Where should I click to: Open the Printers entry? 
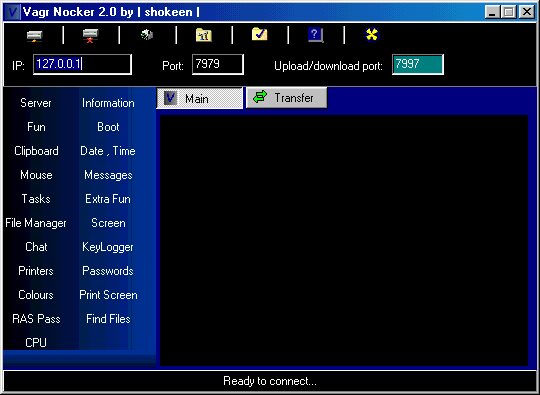coord(36,271)
